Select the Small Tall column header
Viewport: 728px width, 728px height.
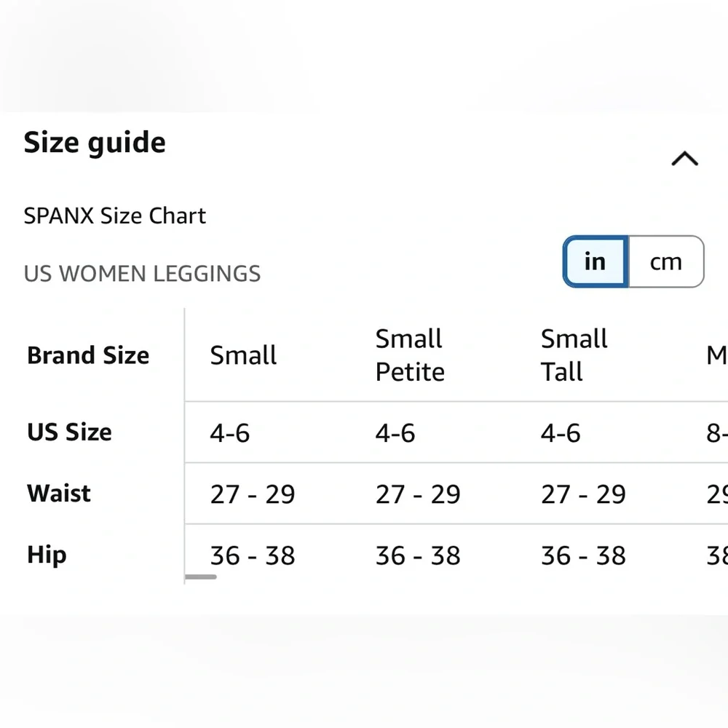pos(574,355)
